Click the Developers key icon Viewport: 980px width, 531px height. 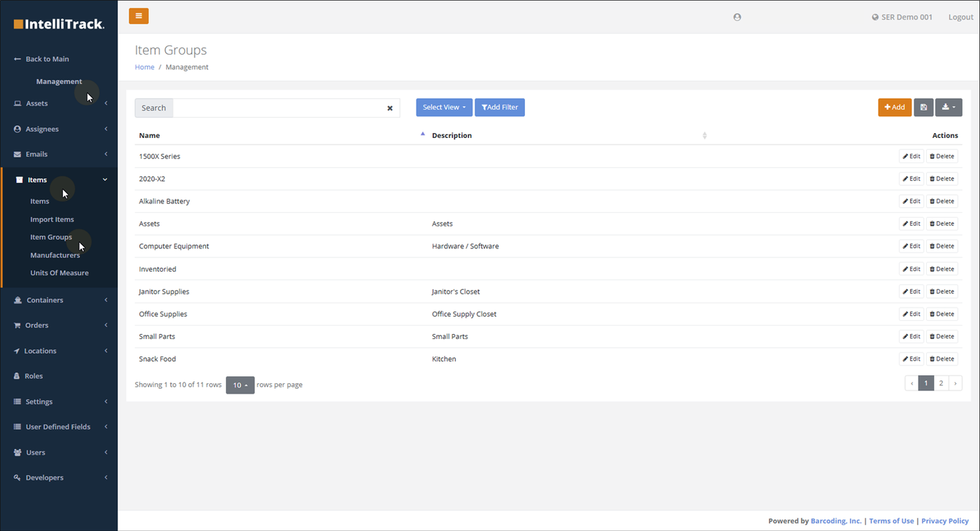[x=17, y=478]
